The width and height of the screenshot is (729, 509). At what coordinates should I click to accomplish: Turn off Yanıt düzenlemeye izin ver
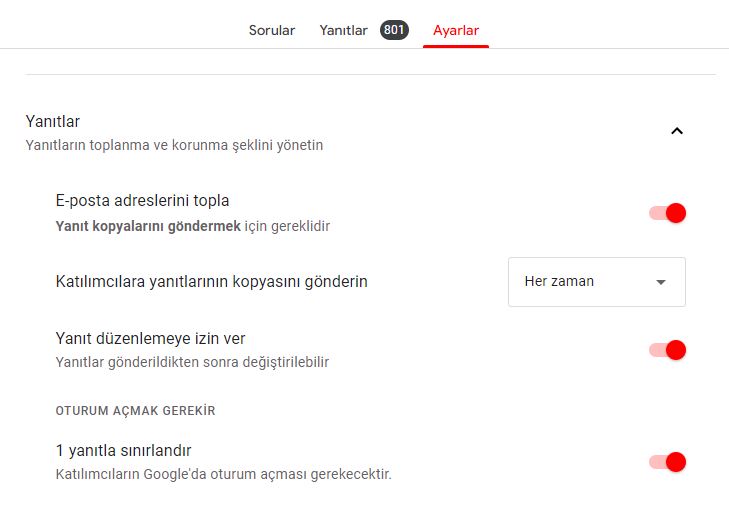pyautogui.click(x=667, y=350)
